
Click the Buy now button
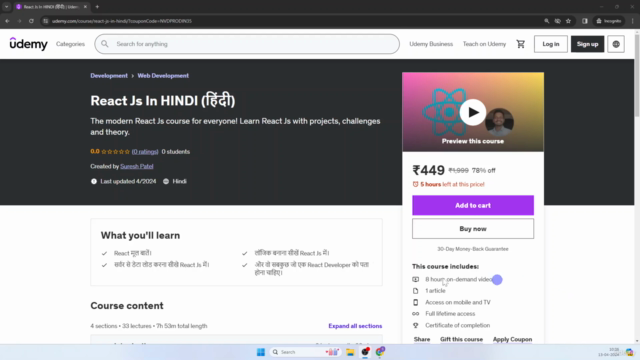tap(473, 229)
